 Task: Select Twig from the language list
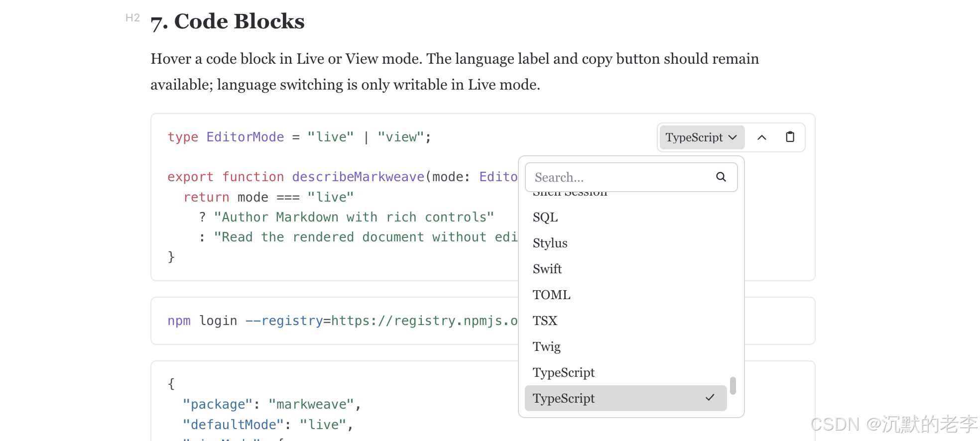pos(626,346)
